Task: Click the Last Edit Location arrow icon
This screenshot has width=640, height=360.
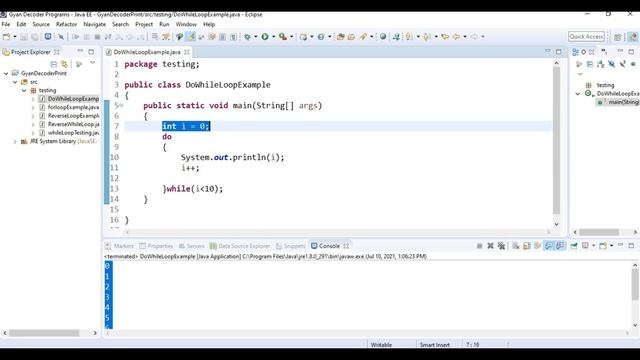Action: 445,37
